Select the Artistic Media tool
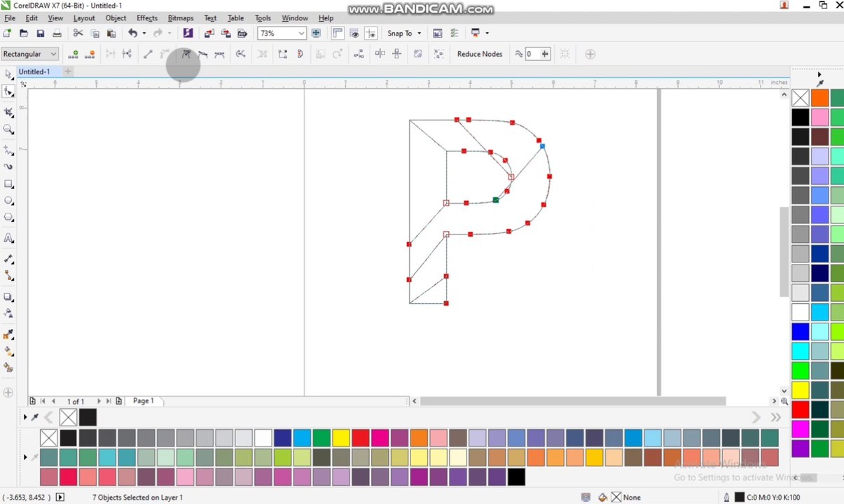Viewport: 844px width, 504px height. 8,167
